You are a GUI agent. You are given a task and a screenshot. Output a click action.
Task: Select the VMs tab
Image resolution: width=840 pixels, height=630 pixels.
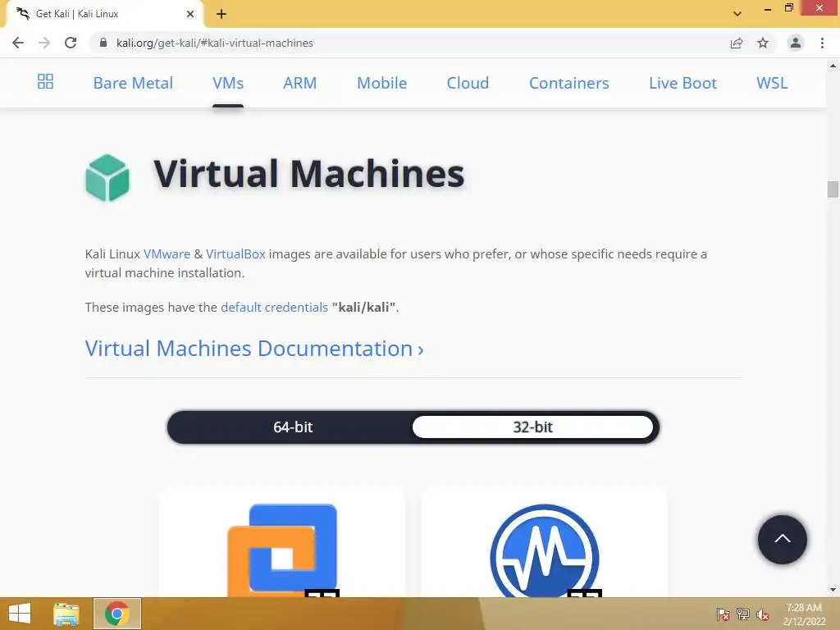[x=228, y=83]
